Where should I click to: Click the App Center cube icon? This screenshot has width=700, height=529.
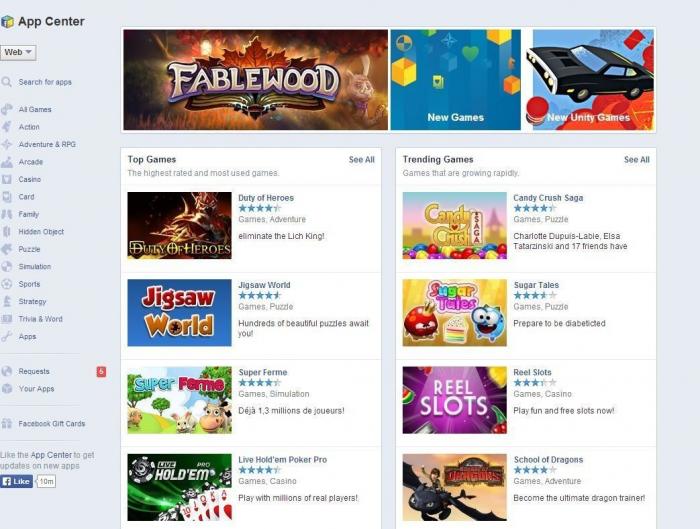(x=7, y=21)
